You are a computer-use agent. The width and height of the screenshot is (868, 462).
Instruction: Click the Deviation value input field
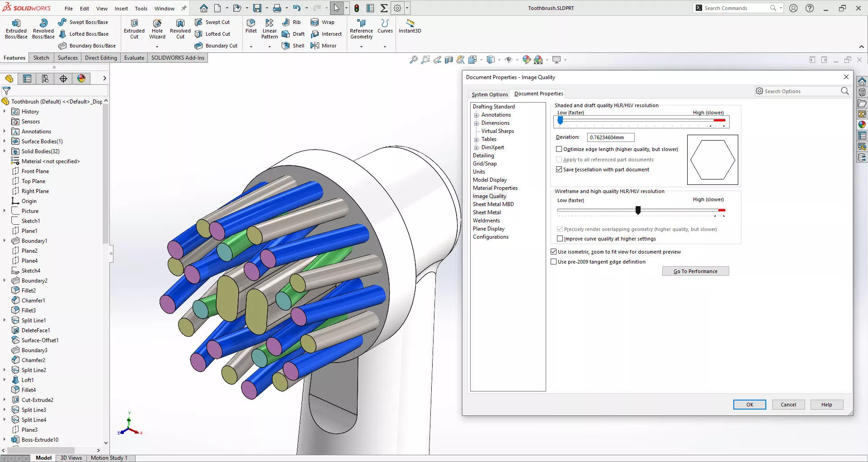(x=610, y=137)
